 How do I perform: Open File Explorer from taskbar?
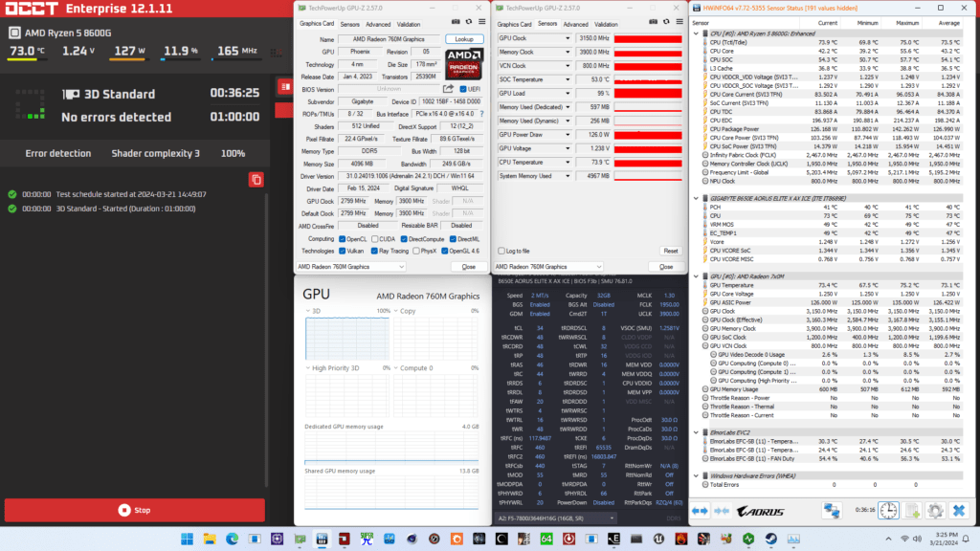pyautogui.click(x=210, y=540)
